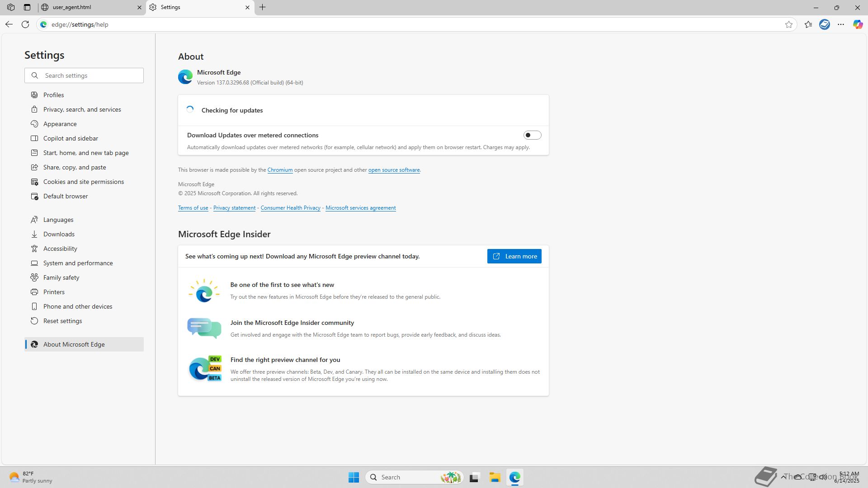This screenshot has width=868, height=488.
Task: Select System and performance settings
Action: pyautogui.click(x=78, y=263)
